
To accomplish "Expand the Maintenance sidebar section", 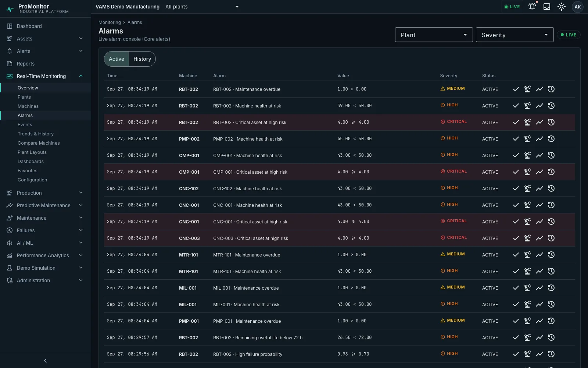I will point(45,218).
